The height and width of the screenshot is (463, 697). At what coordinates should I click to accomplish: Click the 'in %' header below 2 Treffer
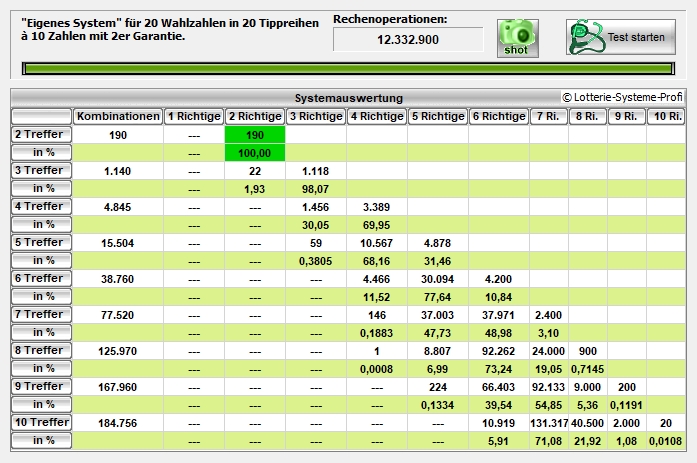click(x=41, y=152)
